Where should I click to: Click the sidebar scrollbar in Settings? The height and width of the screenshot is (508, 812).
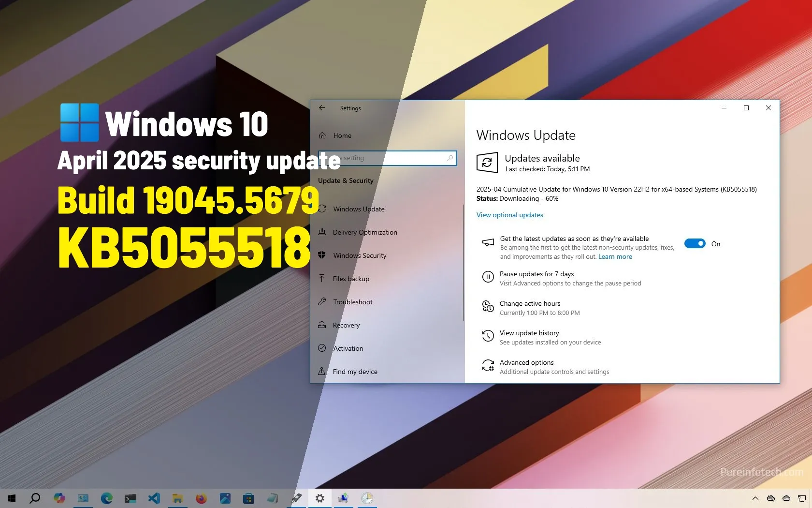463,263
